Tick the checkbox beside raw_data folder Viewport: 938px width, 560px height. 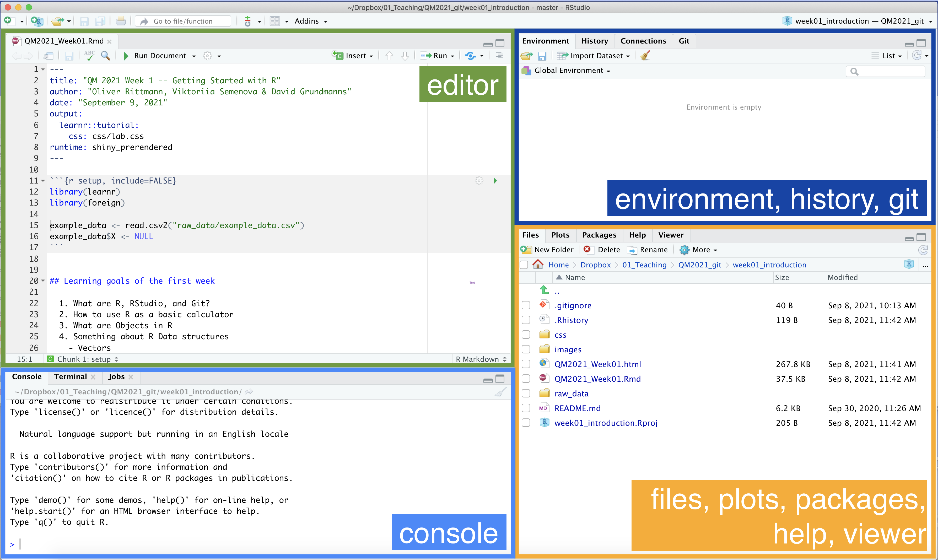coord(526,394)
